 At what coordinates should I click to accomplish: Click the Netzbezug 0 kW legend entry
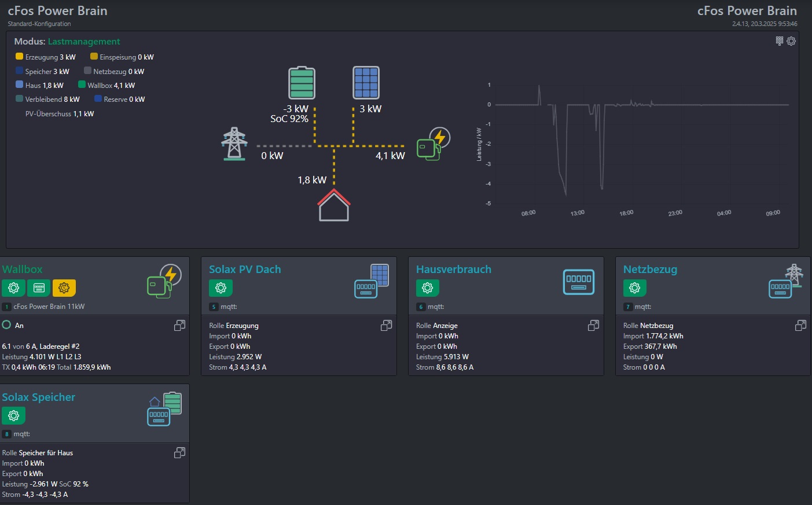114,71
